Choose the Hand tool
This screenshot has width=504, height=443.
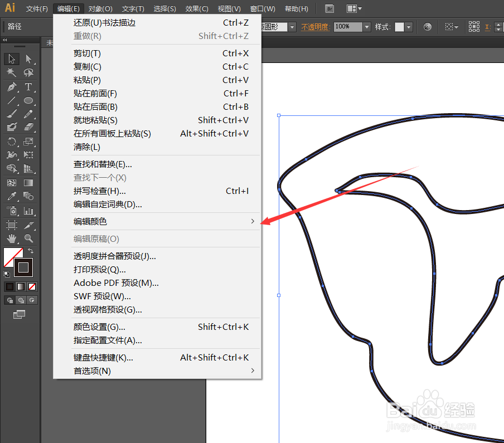click(12, 238)
